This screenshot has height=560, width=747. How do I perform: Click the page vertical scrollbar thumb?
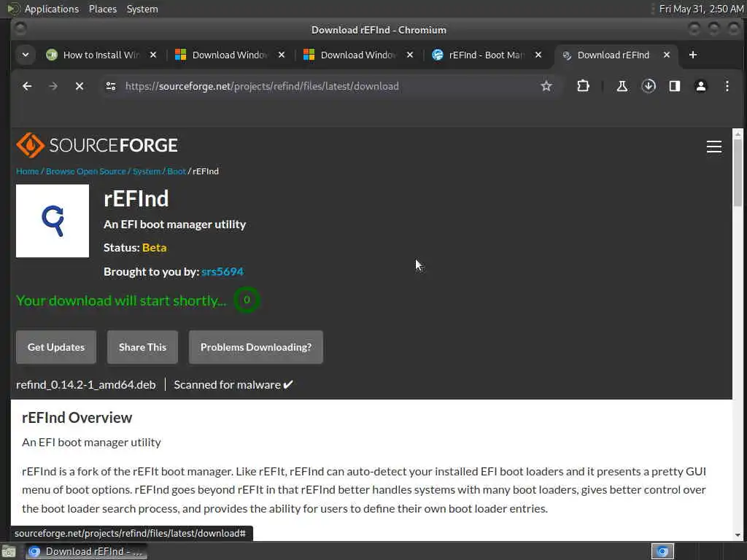[738, 172]
